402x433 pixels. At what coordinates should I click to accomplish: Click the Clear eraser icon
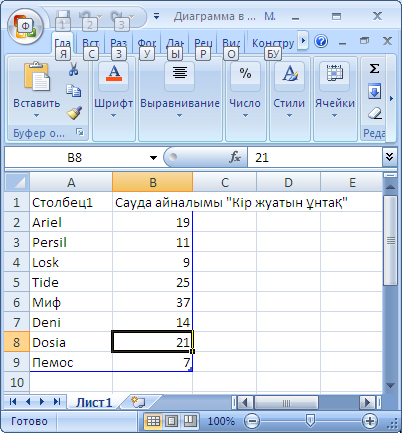(x=375, y=113)
